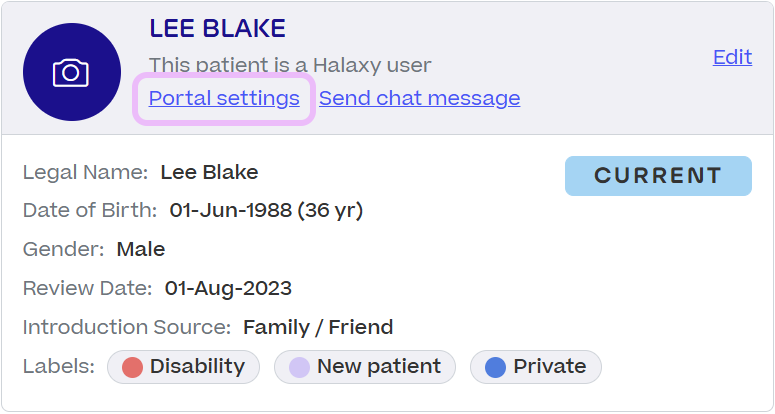Click the Send chat message link
The width and height of the screenshot is (775, 414).
419,98
